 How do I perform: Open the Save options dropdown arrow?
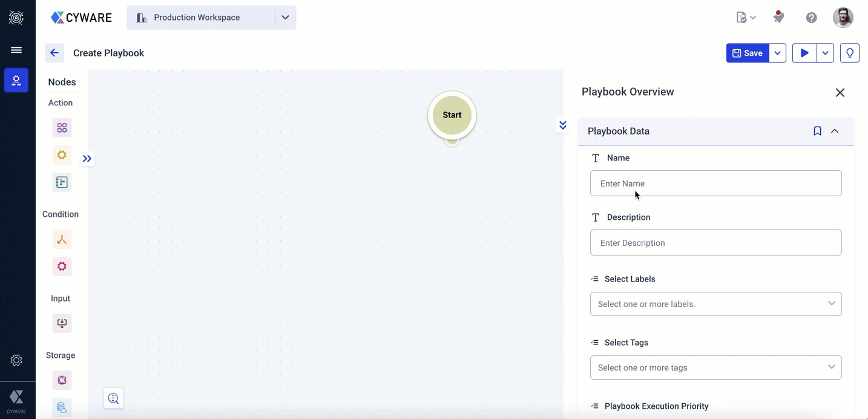777,53
